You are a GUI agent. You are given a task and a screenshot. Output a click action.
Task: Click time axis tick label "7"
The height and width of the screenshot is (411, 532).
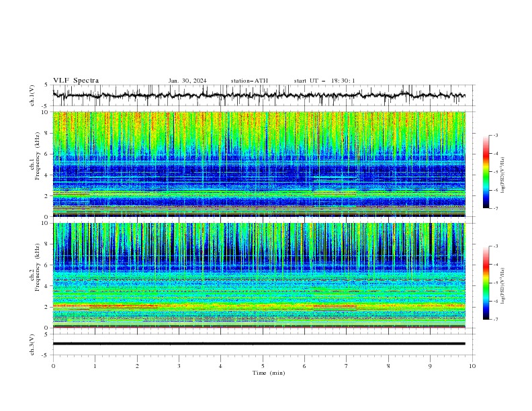tap(347, 366)
